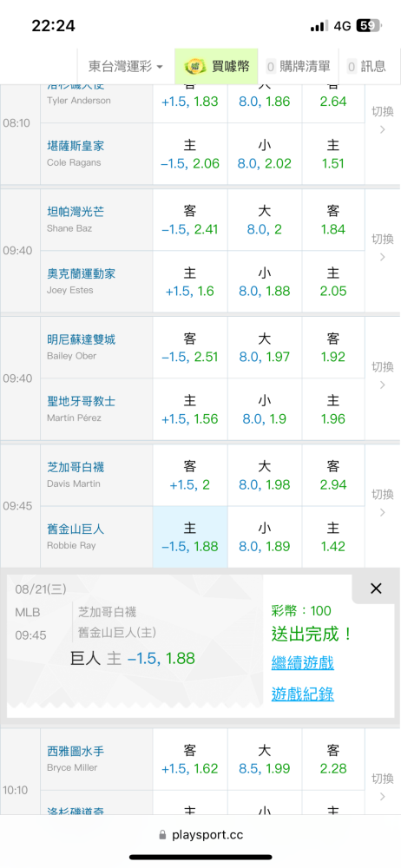
Task: Expand 切換 for the Minnesota Twins game
Action: 382,375
